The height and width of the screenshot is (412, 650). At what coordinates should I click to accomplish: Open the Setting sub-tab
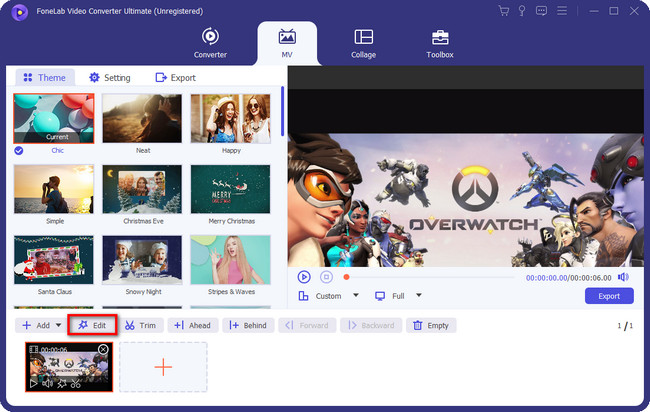pyautogui.click(x=110, y=78)
